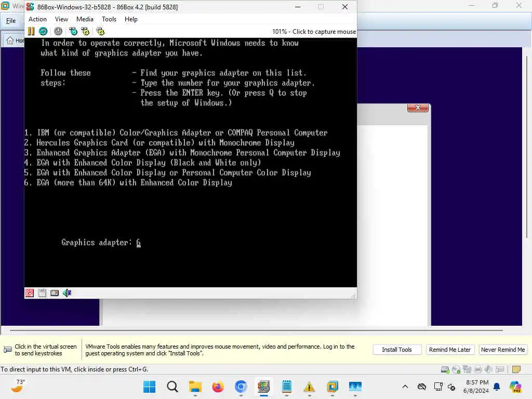Open the 86Box Help menu

(131, 19)
